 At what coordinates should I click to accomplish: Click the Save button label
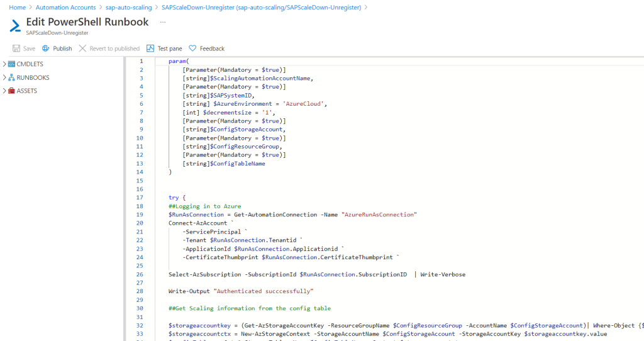[x=29, y=48]
